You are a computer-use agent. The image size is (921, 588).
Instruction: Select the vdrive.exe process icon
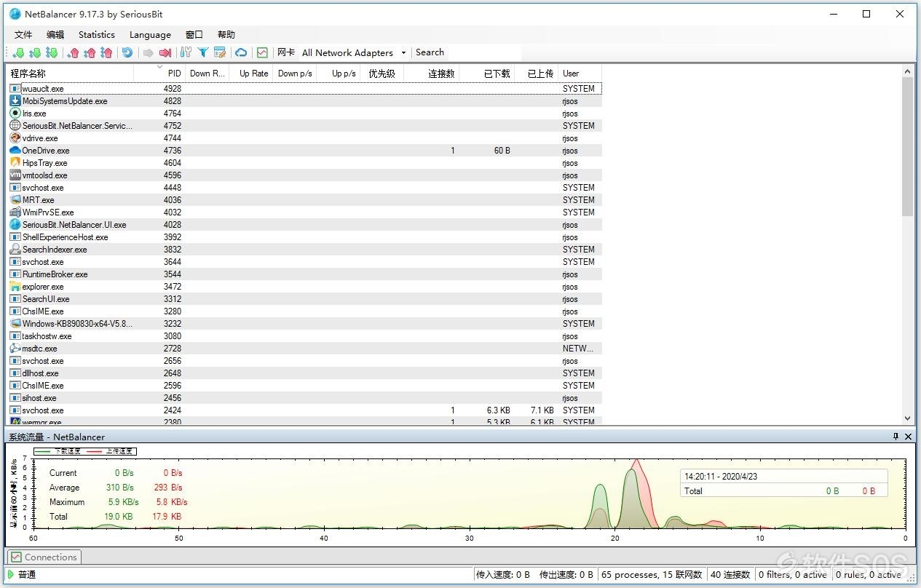tap(15, 138)
